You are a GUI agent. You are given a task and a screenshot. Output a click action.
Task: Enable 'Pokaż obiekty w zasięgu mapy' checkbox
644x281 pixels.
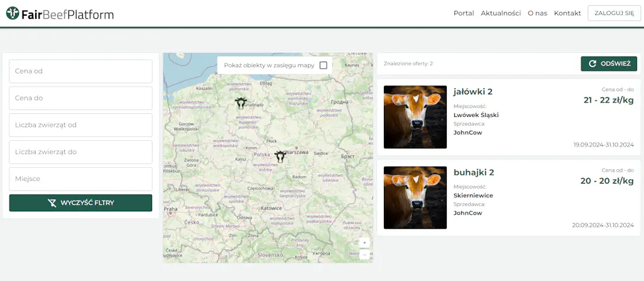tap(324, 65)
